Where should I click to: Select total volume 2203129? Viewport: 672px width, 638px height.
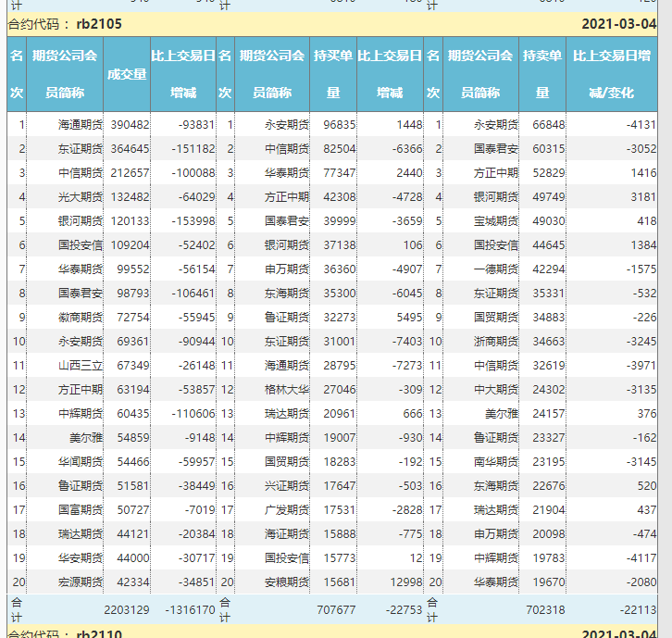(x=127, y=609)
